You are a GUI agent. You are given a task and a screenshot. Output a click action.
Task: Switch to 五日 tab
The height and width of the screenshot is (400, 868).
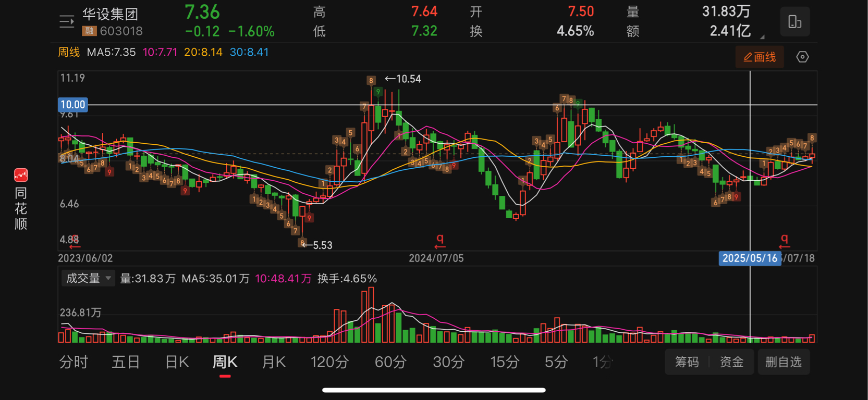126,362
